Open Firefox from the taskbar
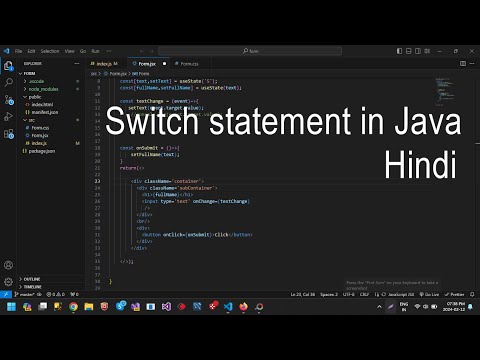The image size is (480, 360). pos(244,307)
